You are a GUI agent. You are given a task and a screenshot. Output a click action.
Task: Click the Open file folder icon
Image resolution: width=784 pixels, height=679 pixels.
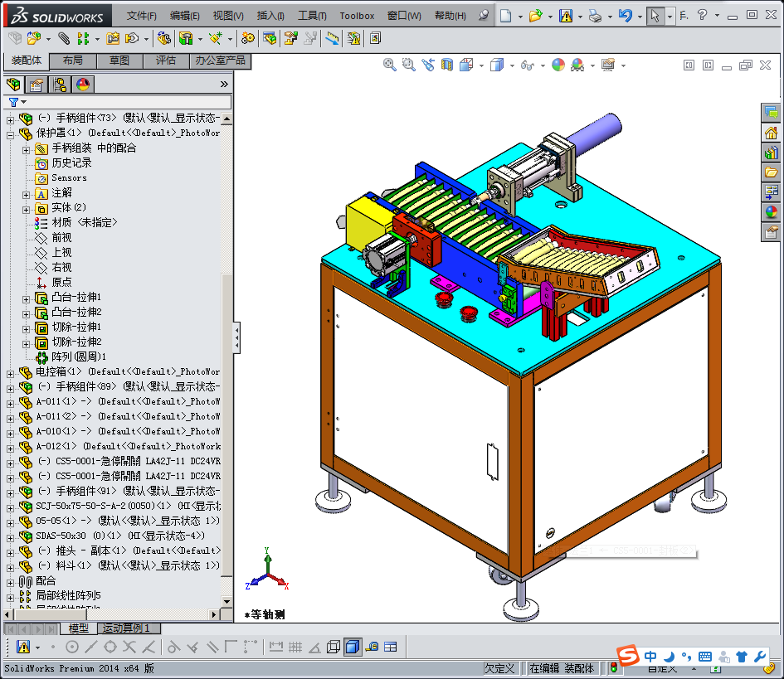pyautogui.click(x=535, y=16)
